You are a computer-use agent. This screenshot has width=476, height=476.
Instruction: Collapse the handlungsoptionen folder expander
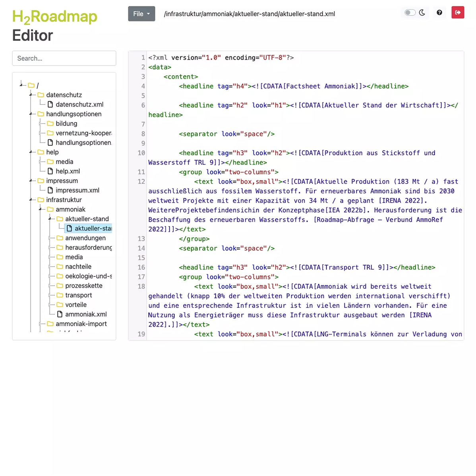point(31,114)
